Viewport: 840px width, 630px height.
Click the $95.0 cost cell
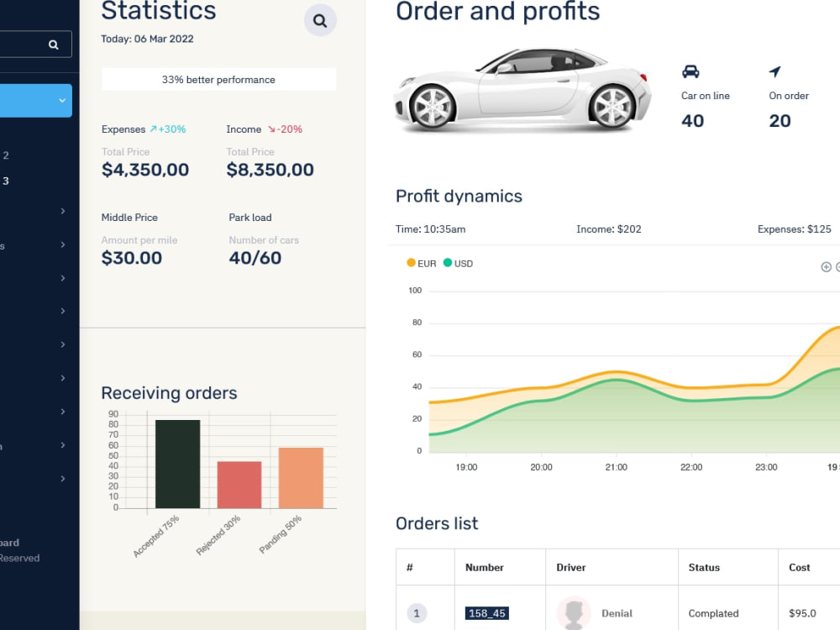pos(802,613)
